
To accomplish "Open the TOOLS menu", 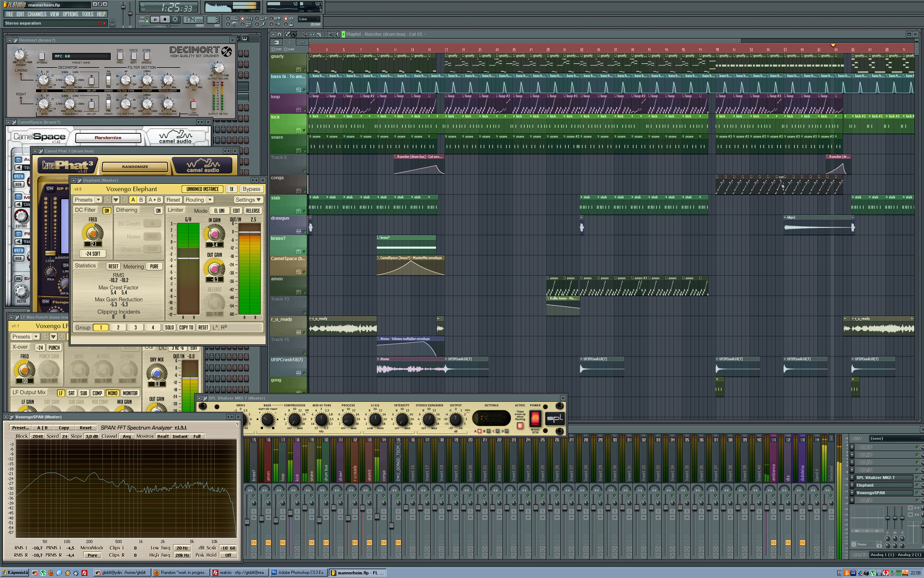I will point(87,14).
